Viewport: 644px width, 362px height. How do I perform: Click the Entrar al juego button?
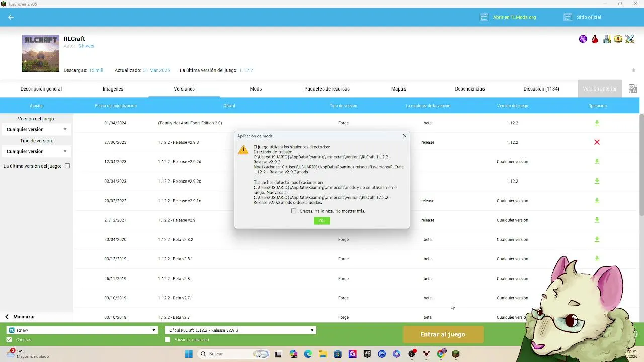tap(443, 334)
